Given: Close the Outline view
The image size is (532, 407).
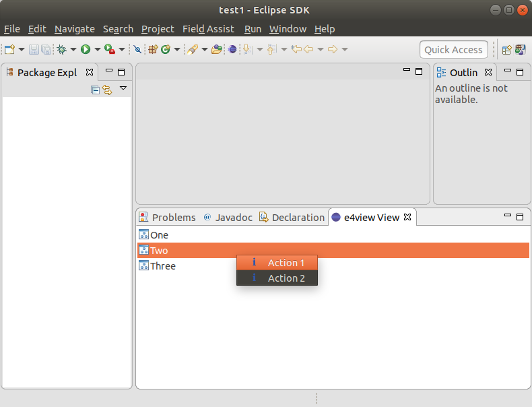Looking at the screenshot, I should [x=488, y=72].
